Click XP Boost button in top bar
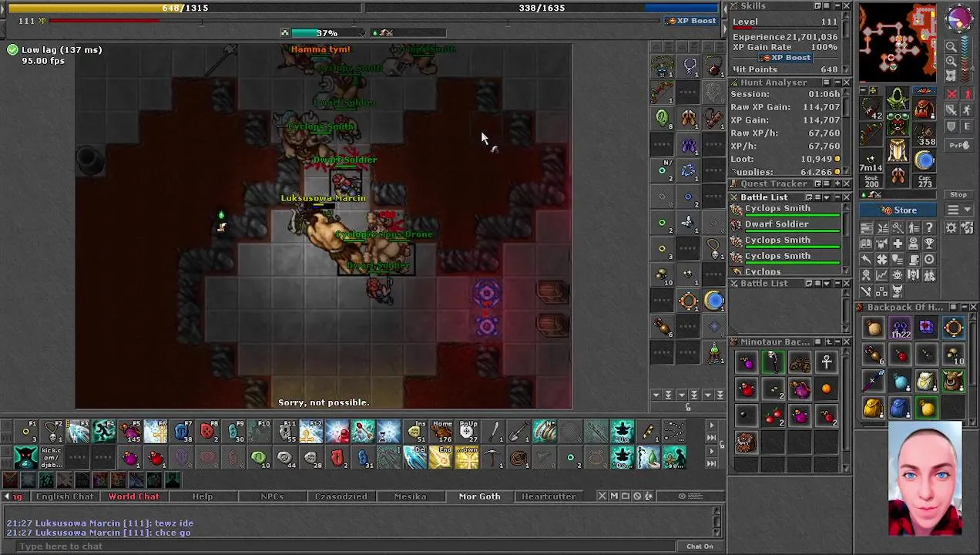This screenshot has height=555, width=980. 692,21
